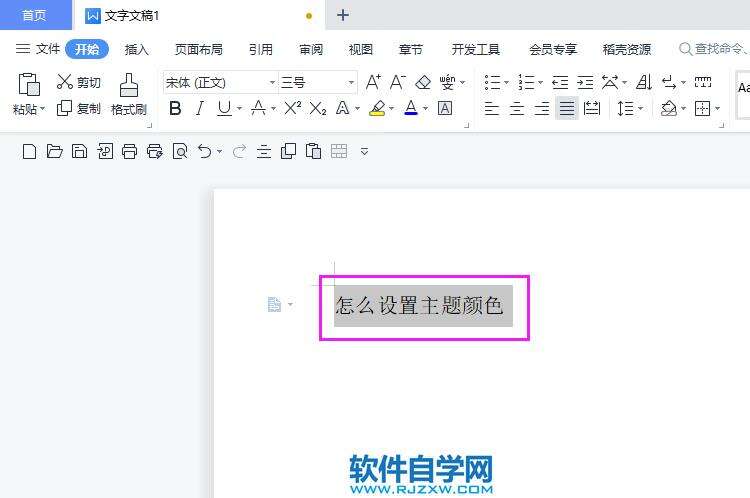Screen dimensions: 750x498
Task: Apply bulleted list formatting
Action: [x=492, y=82]
